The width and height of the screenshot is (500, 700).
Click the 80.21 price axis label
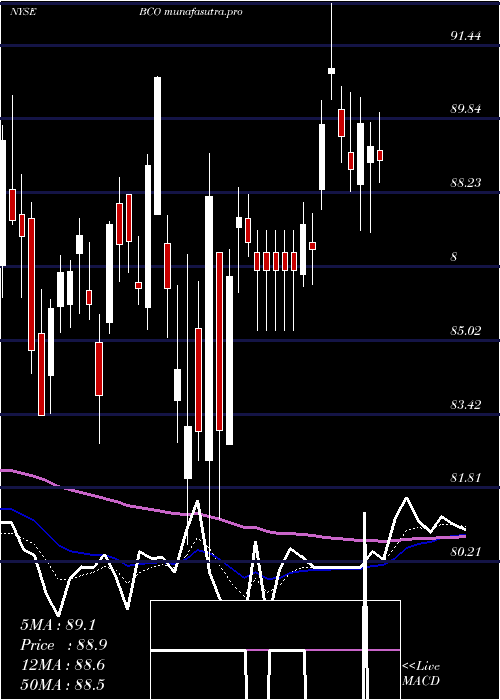click(x=466, y=552)
